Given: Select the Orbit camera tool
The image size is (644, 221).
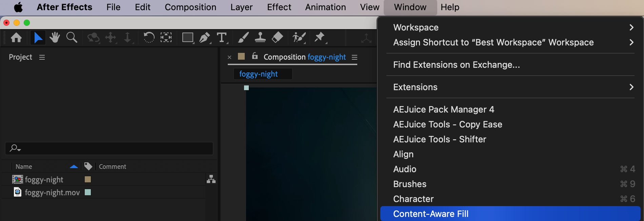Looking at the screenshot, I should tap(93, 37).
